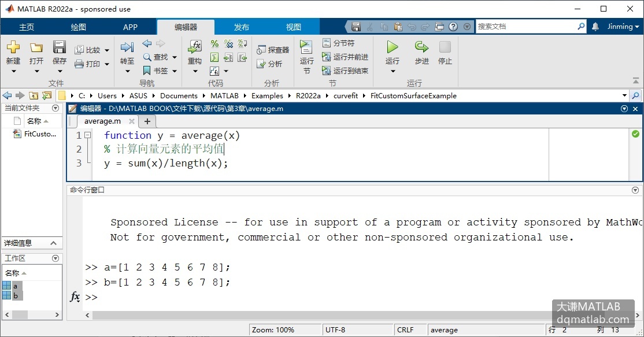Click Run to End (运行到结束)

point(345,71)
